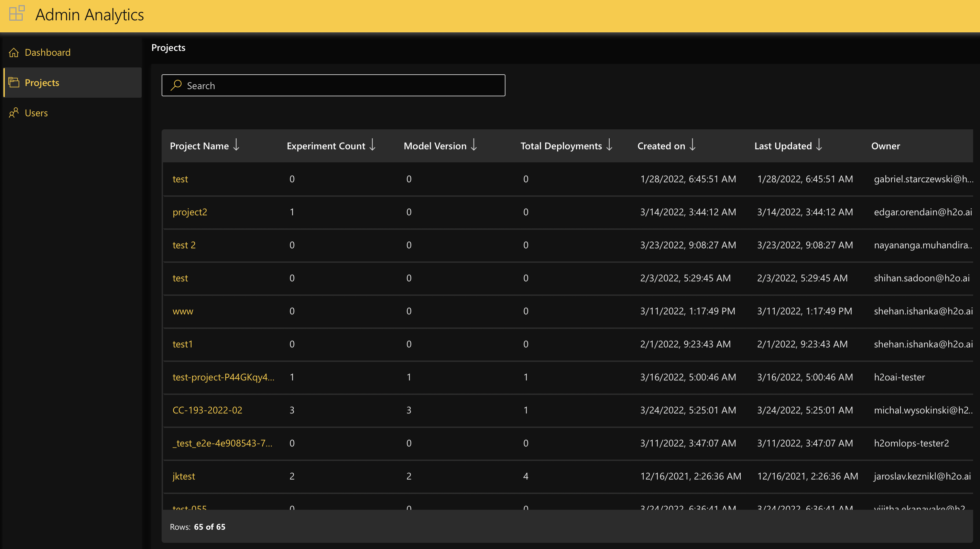Click the Projects folder icon
980x549 pixels.
pyautogui.click(x=14, y=82)
